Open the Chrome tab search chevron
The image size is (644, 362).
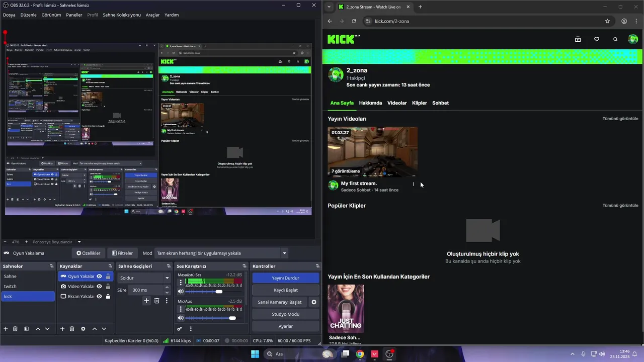pyautogui.click(x=329, y=7)
